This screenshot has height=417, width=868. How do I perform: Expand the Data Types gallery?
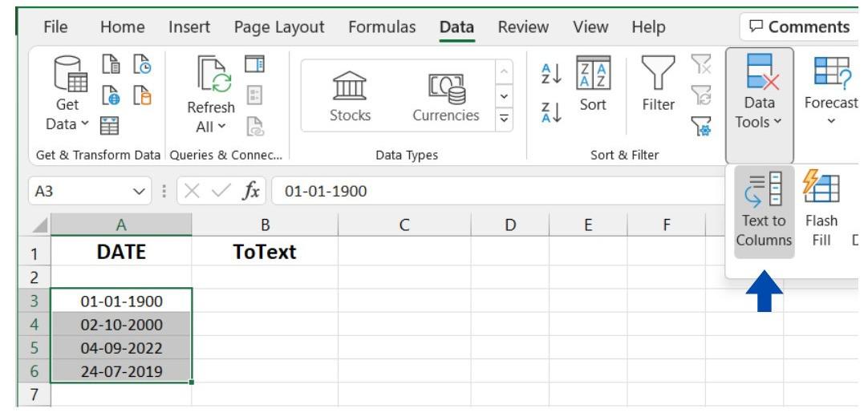coord(506,120)
